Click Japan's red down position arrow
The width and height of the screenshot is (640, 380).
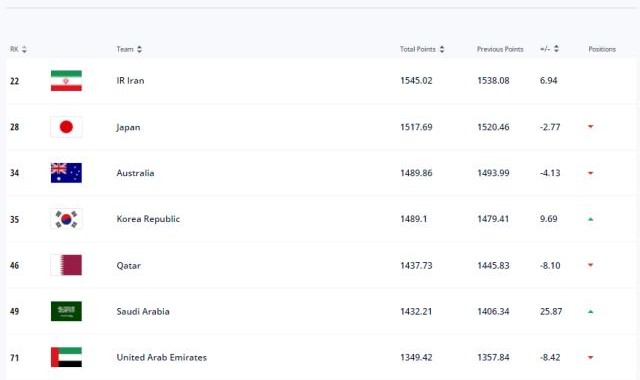590,127
